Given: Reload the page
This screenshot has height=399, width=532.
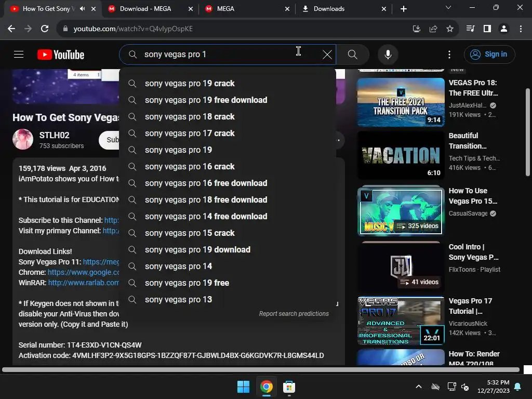Looking at the screenshot, I should coord(45,29).
